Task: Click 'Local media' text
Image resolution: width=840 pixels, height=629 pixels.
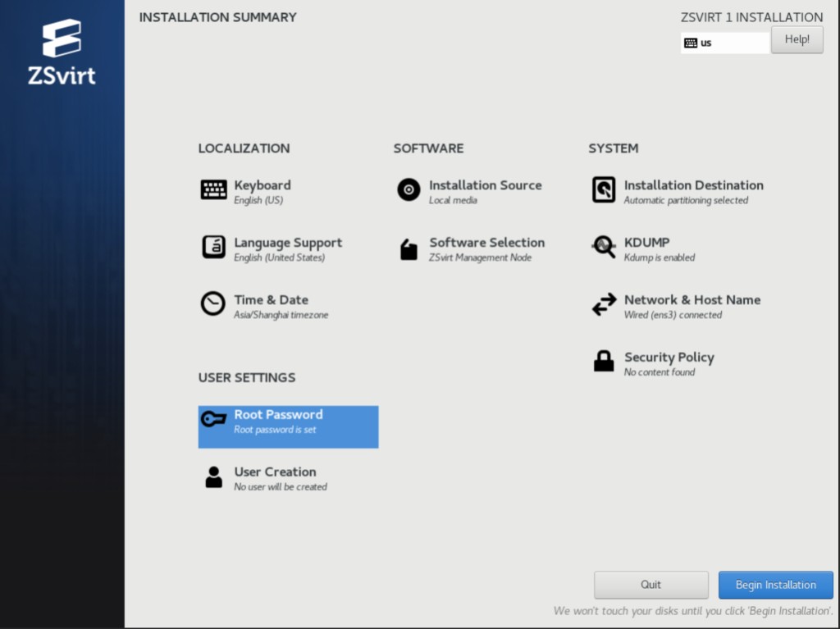Action: click(453, 200)
